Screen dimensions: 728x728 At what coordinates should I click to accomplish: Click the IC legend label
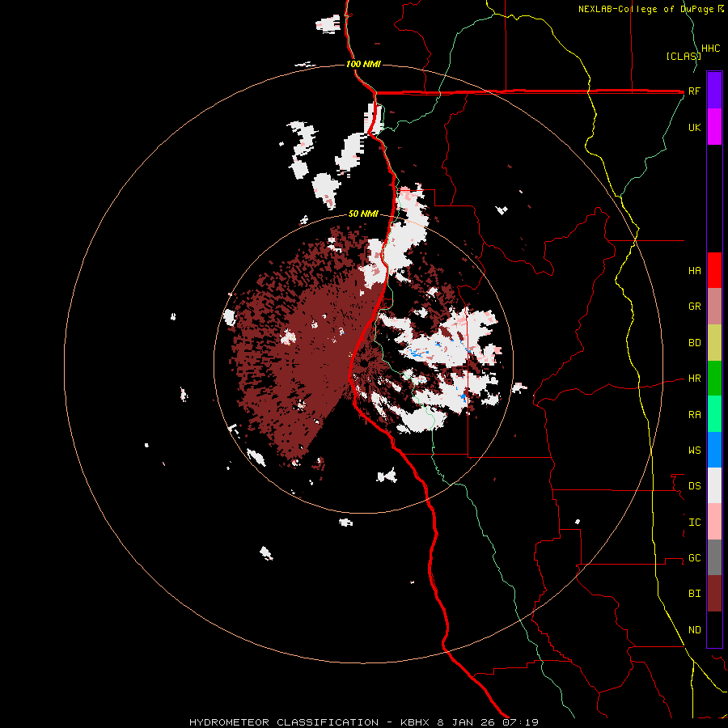[x=695, y=523]
